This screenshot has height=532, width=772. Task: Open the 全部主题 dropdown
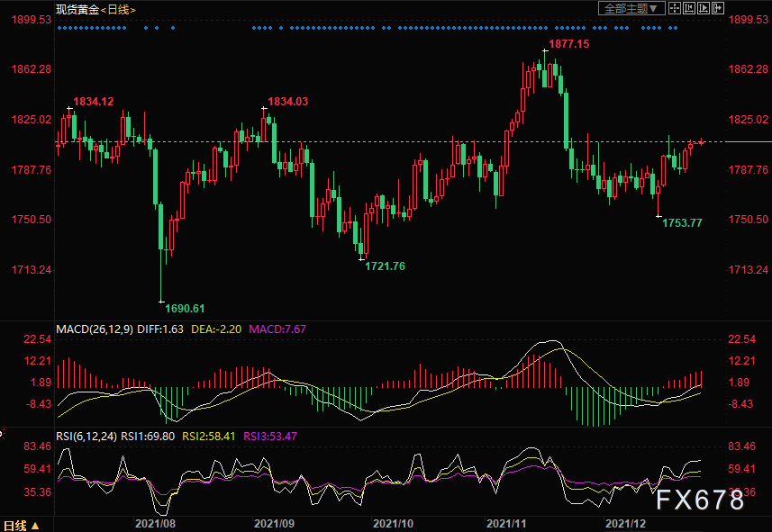tap(631, 8)
